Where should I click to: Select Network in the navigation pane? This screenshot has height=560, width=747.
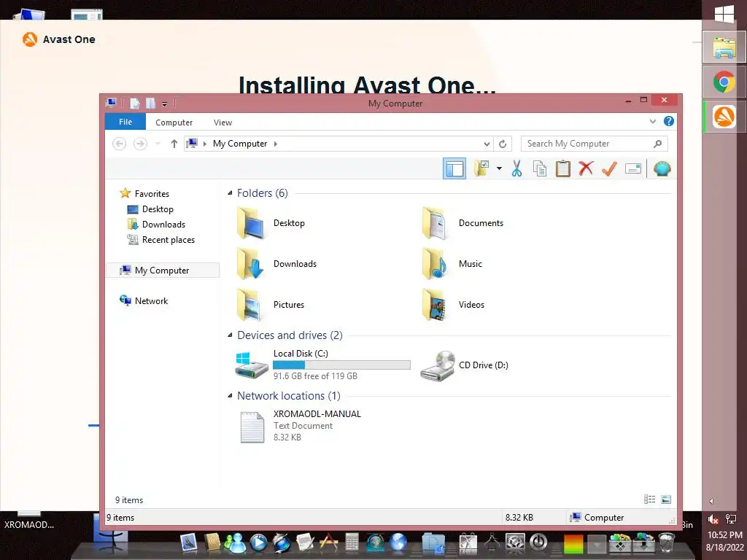tap(144, 300)
